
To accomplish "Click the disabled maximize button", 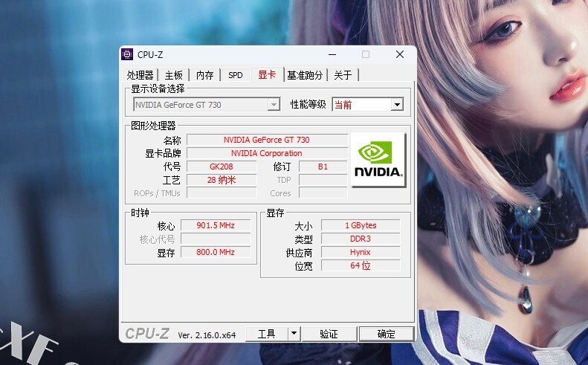I will tap(366, 55).
